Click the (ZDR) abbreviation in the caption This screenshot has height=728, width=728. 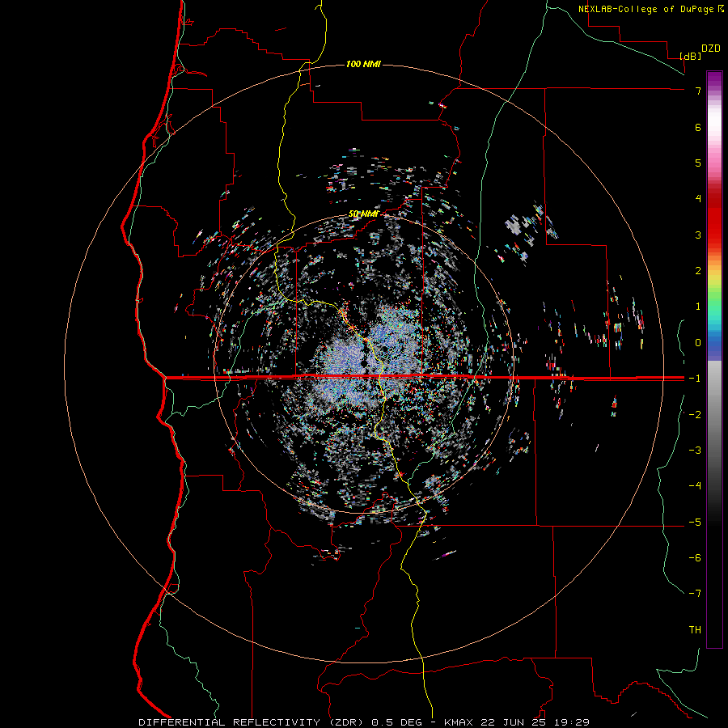[x=347, y=722]
